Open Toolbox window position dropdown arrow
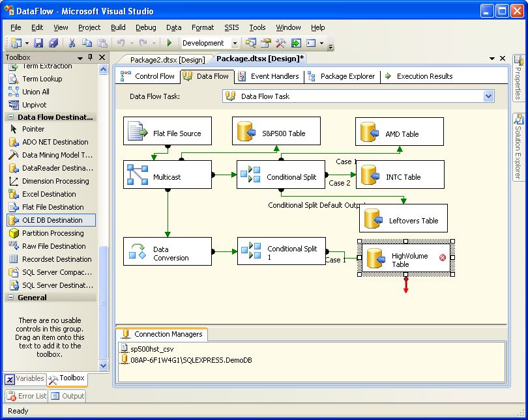528x420 pixels. tap(80, 58)
